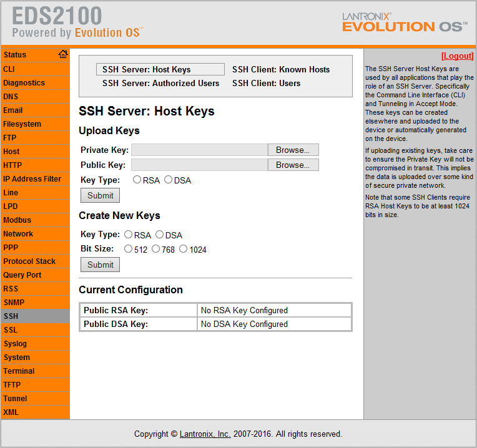Go to Query Port settings

(36, 275)
